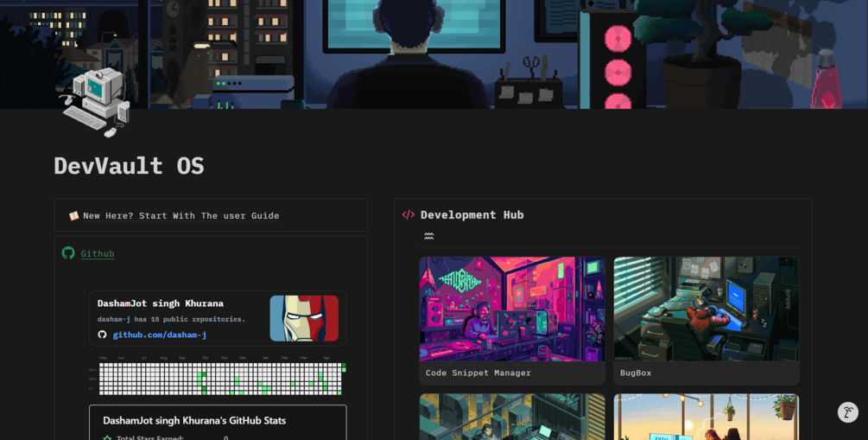Open the partially visible green cityscape gallery card
This screenshot has height=440, width=868.
(512, 417)
